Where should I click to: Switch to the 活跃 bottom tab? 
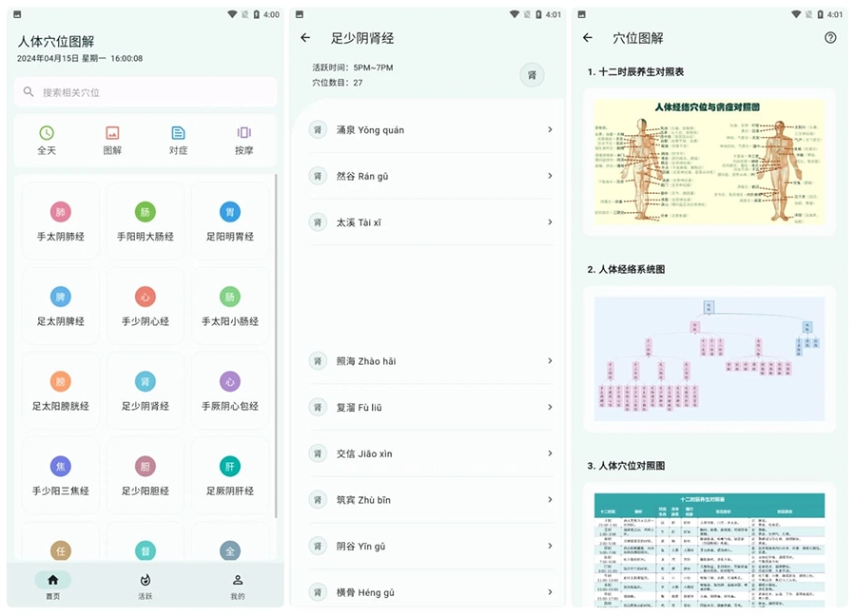coord(145,585)
